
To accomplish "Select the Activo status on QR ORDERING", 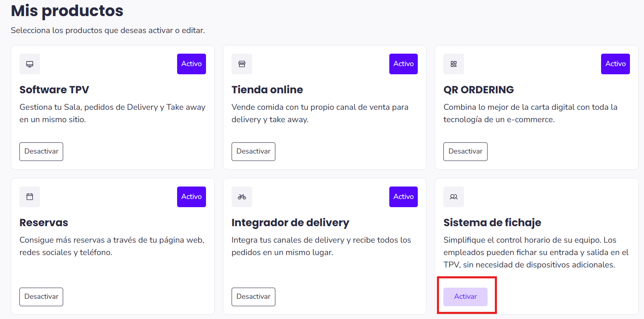I will click(615, 64).
